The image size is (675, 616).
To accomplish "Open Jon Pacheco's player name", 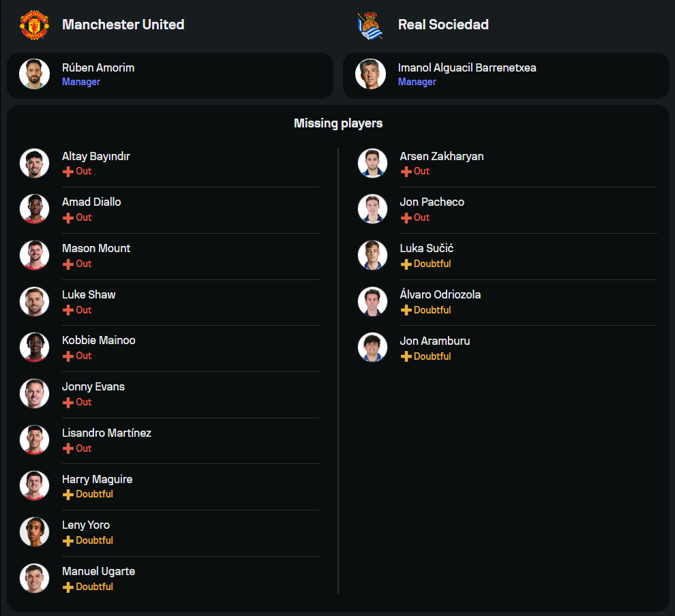I will (x=432, y=202).
